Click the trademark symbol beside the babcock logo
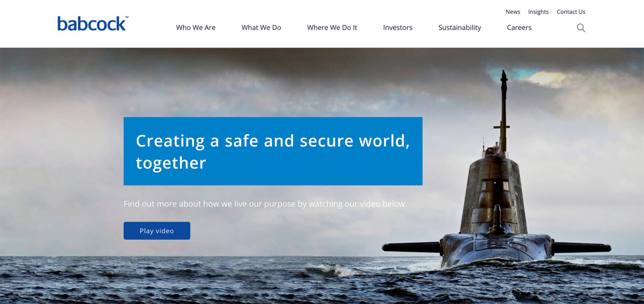The width and height of the screenshot is (644, 304). (126, 17)
